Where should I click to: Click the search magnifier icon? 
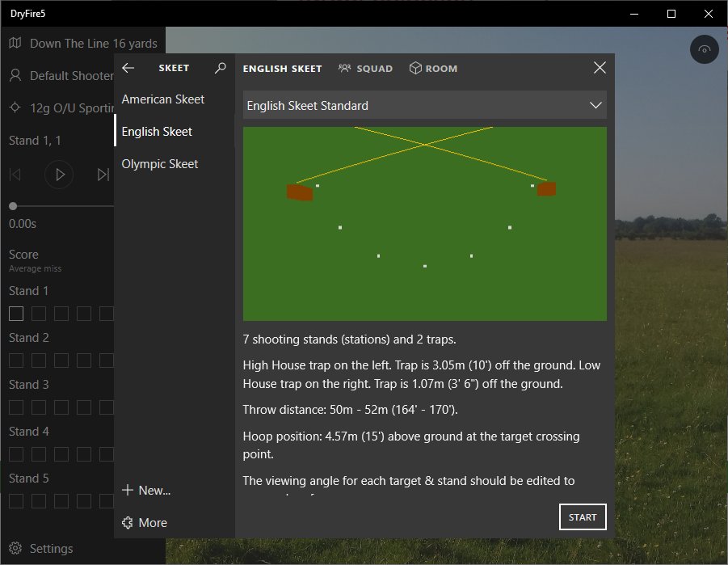point(221,69)
